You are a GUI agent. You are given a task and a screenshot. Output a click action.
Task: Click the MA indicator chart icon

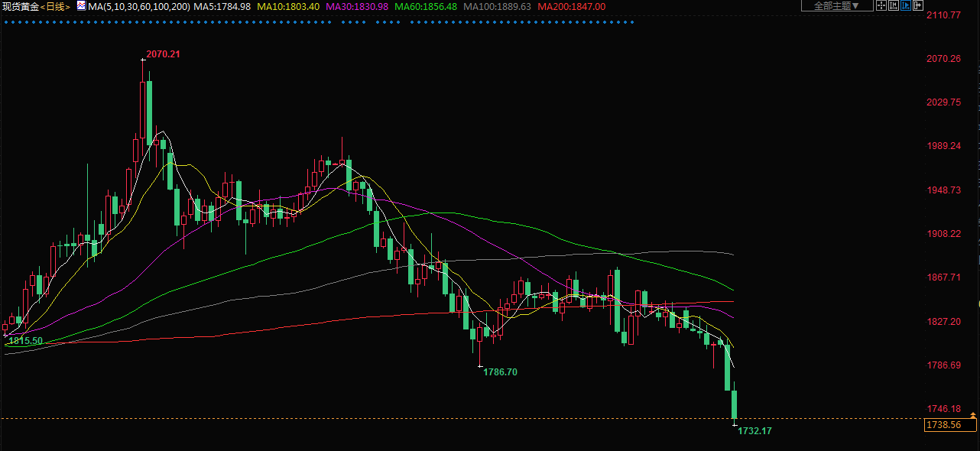(81, 6)
